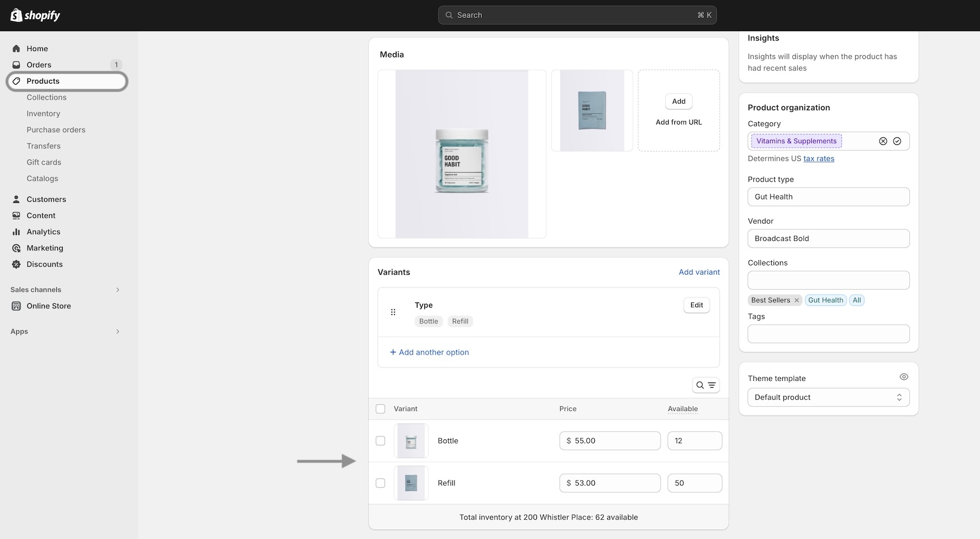
Task: Open the Default product theme template dropdown
Action: (x=828, y=398)
